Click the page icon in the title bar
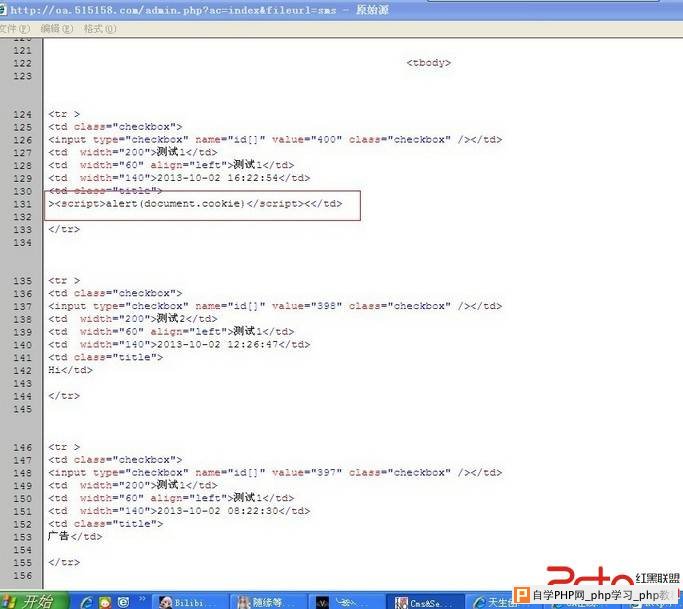The width and height of the screenshot is (683, 609). pos(3,9)
